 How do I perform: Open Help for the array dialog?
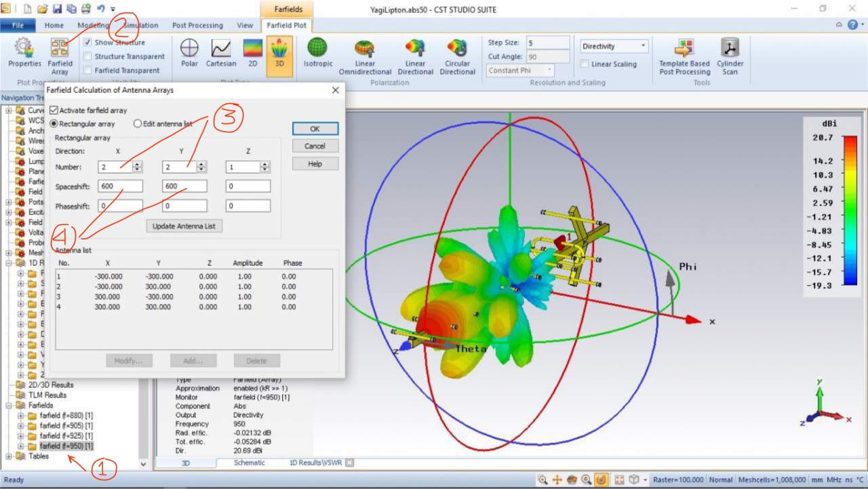click(x=315, y=163)
